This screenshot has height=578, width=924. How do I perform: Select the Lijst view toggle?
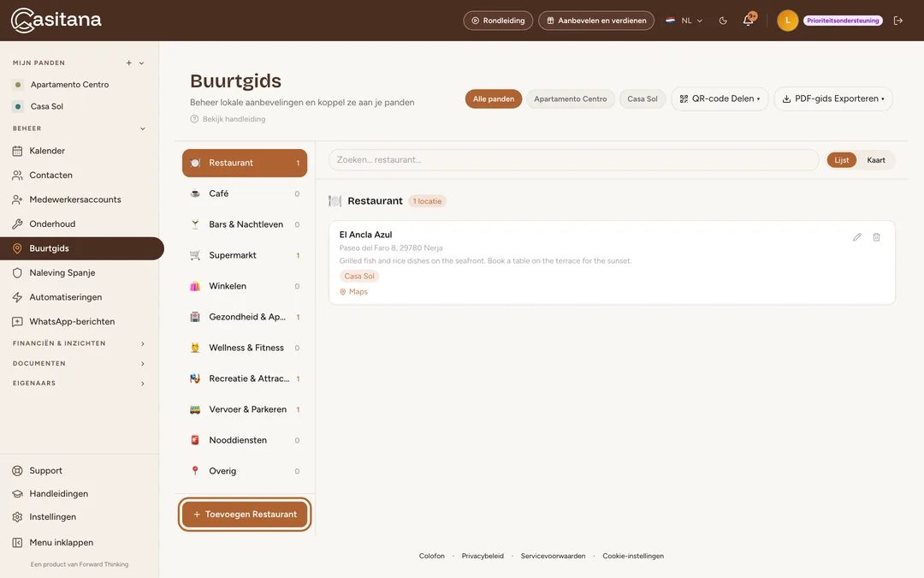pyautogui.click(x=841, y=160)
